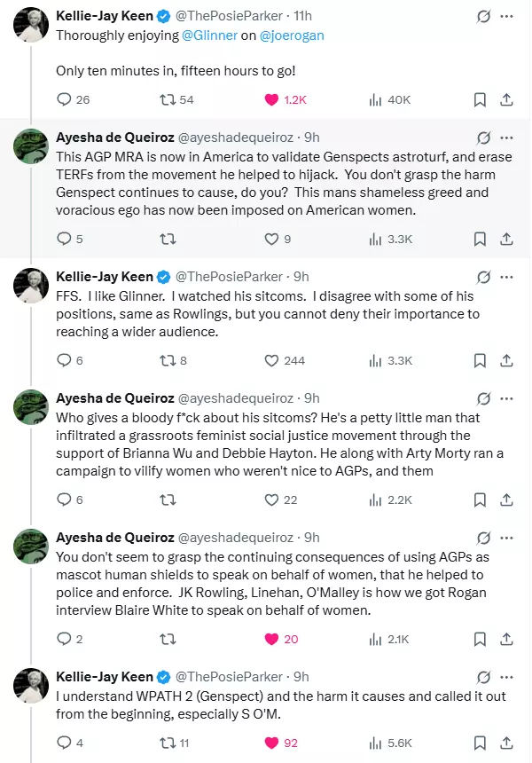Like the tweet with 22 likes
Viewport: 532px width, 763px height.
(x=271, y=499)
